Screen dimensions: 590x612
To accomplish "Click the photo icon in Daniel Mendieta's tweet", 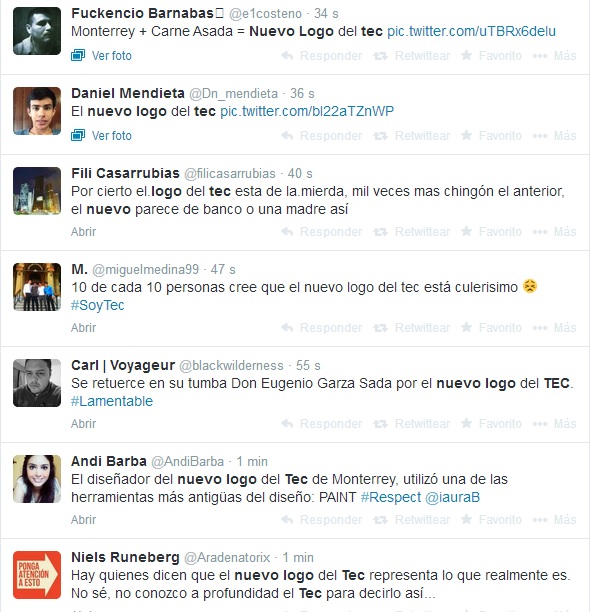I will tap(78, 135).
